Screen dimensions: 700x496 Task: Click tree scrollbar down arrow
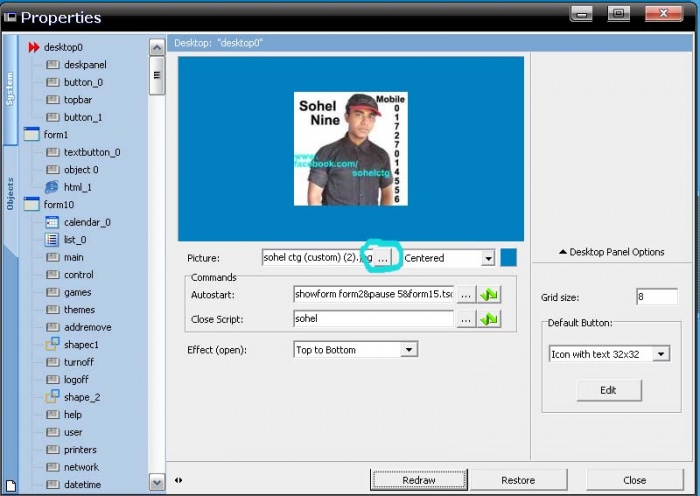pos(157,483)
